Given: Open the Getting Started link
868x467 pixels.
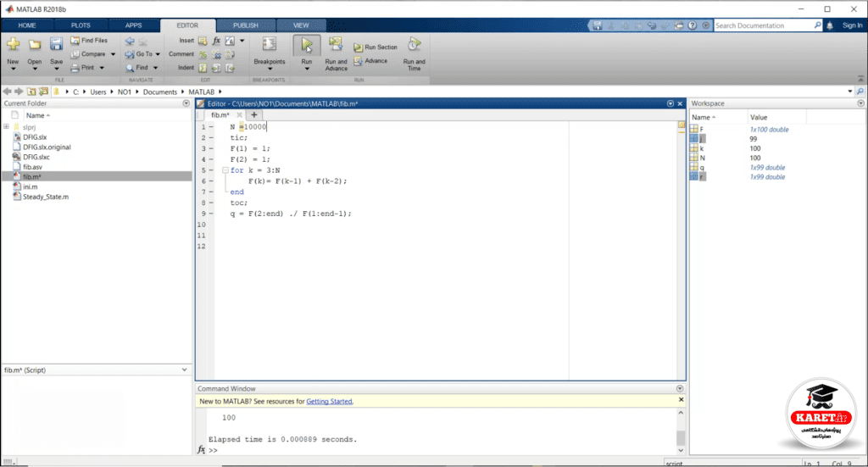Looking at the screenshot, I should [329, 402].
